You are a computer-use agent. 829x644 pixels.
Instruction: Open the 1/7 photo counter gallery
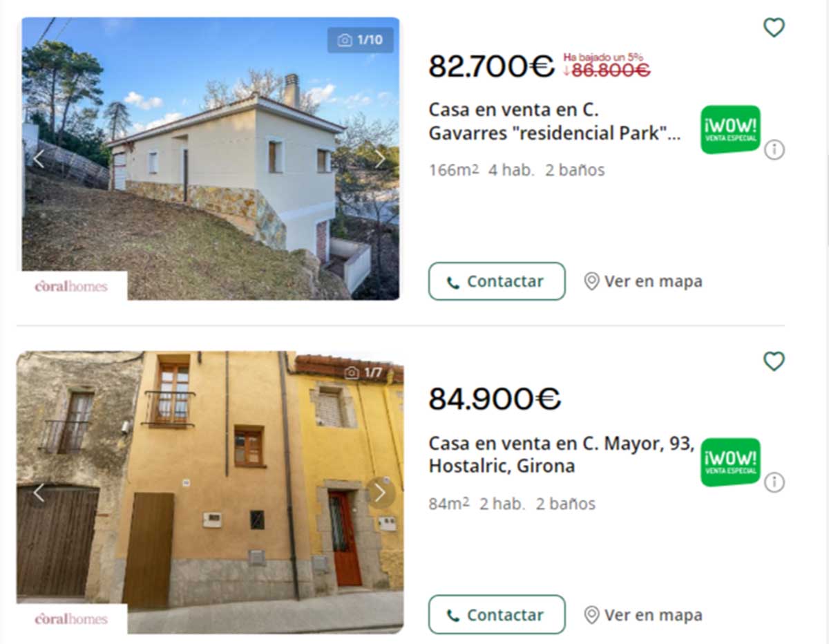tap(363, 373)
